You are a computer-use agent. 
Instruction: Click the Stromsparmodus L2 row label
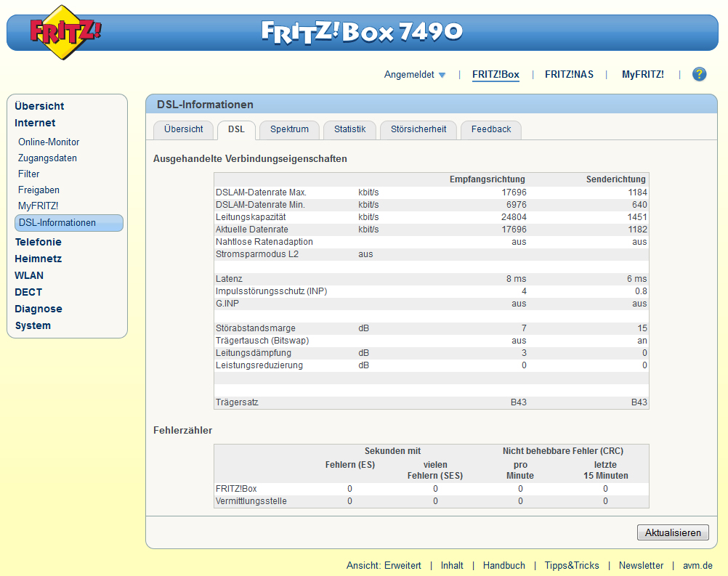256,254
